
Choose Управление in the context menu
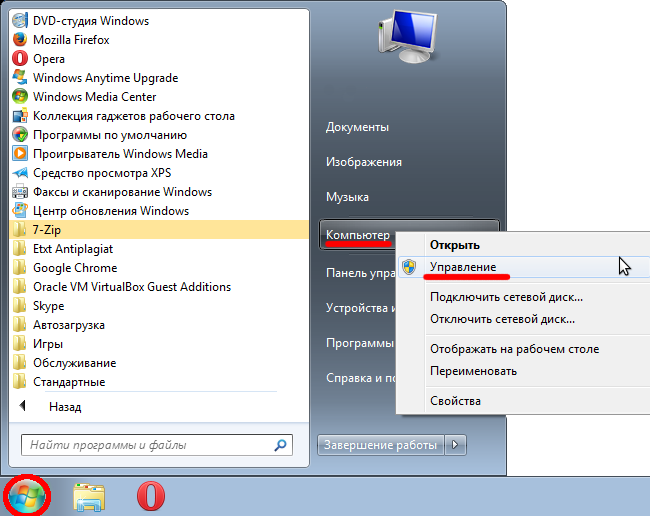[523, 267]
